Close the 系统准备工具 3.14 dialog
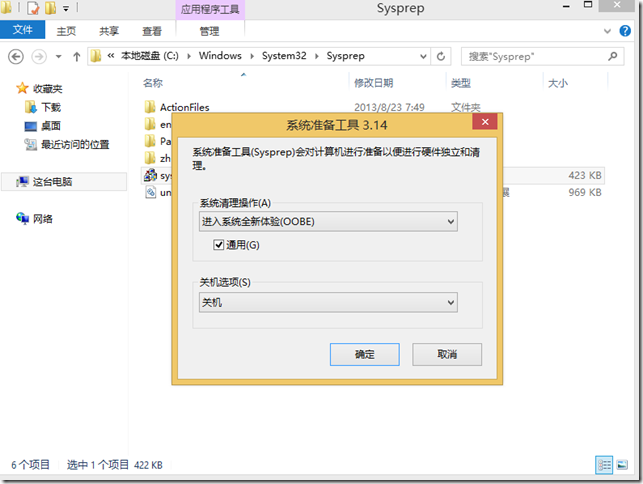 coord(485,121)
